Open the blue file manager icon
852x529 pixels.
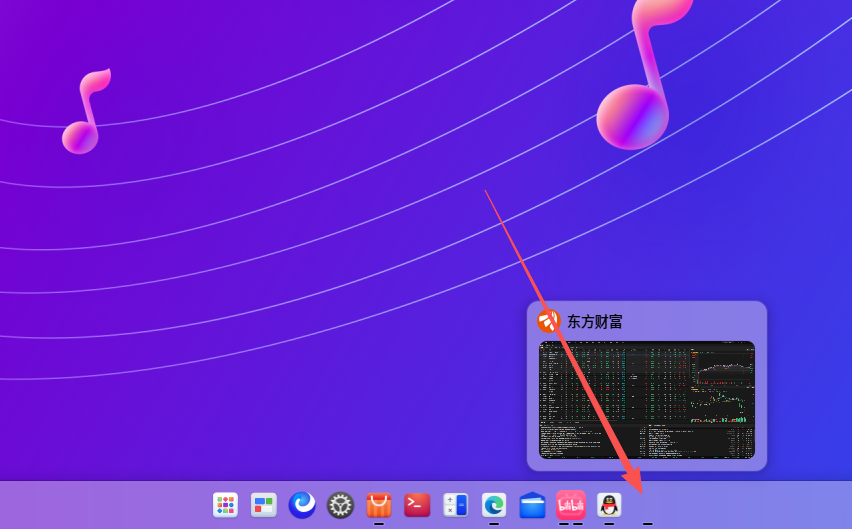[532, 506]
